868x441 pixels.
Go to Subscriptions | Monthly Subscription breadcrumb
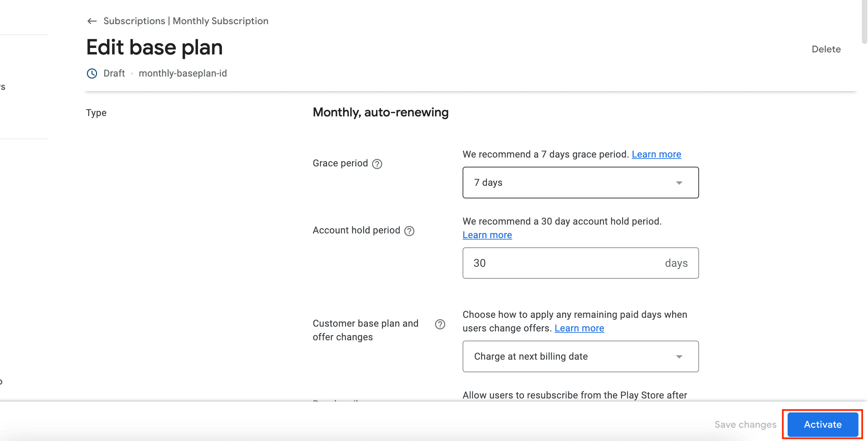(x=186, y=21)
